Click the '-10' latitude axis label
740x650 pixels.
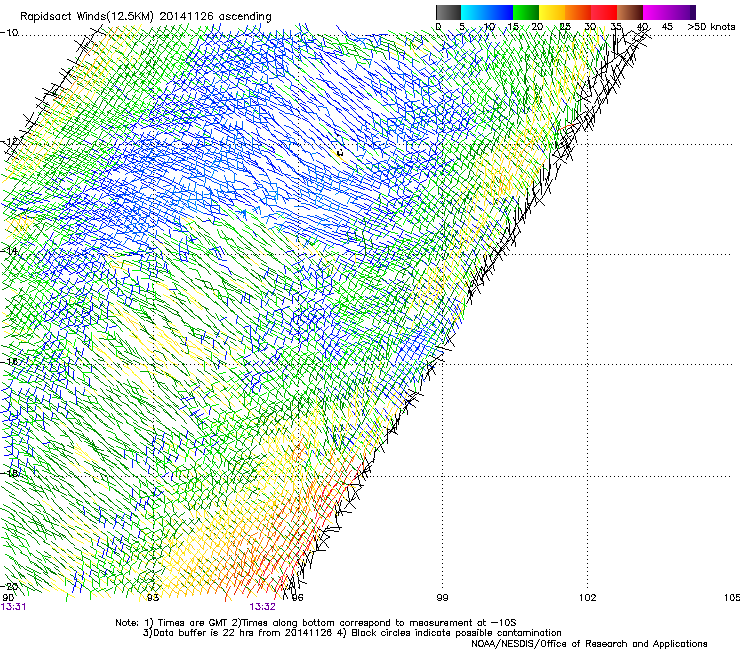point(9,33)
